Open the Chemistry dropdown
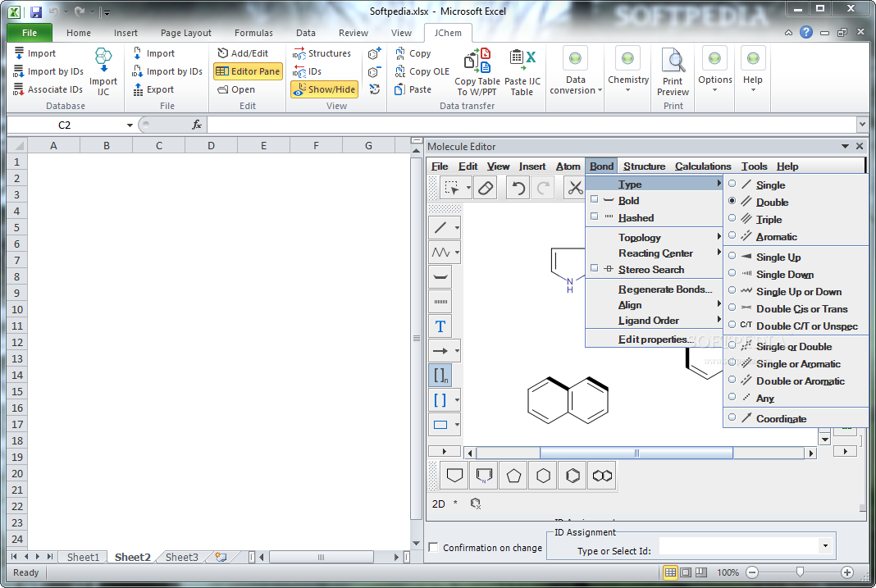 [x=628, y=71]
